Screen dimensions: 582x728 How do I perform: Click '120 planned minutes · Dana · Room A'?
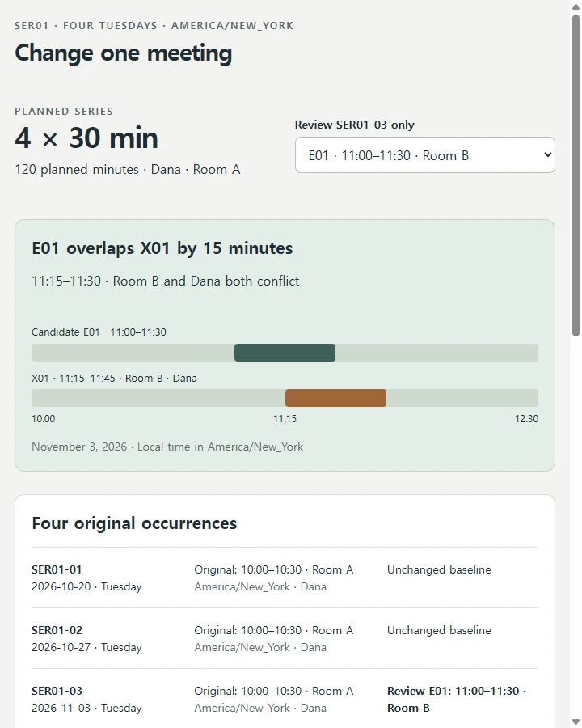coord(128,170)
